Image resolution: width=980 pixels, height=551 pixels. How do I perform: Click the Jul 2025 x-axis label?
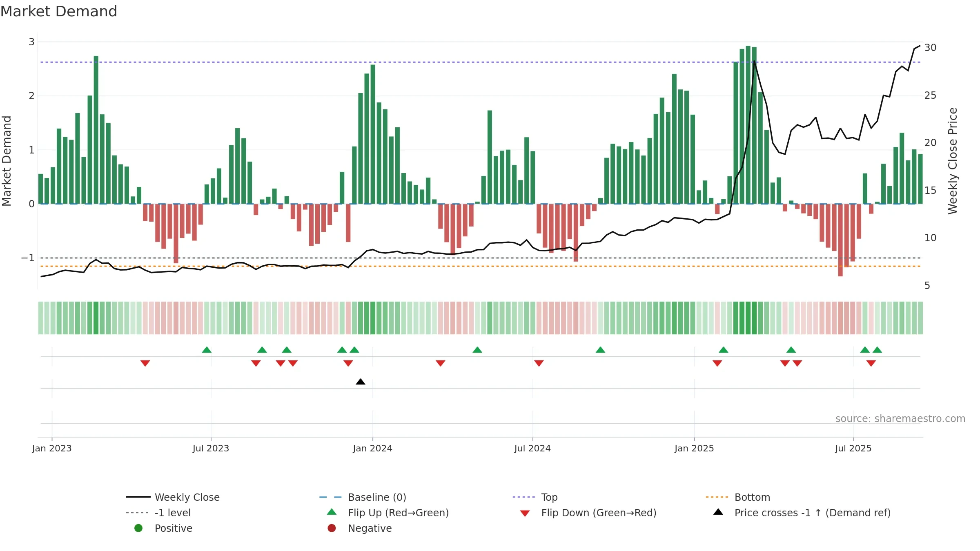click(853, 448)
